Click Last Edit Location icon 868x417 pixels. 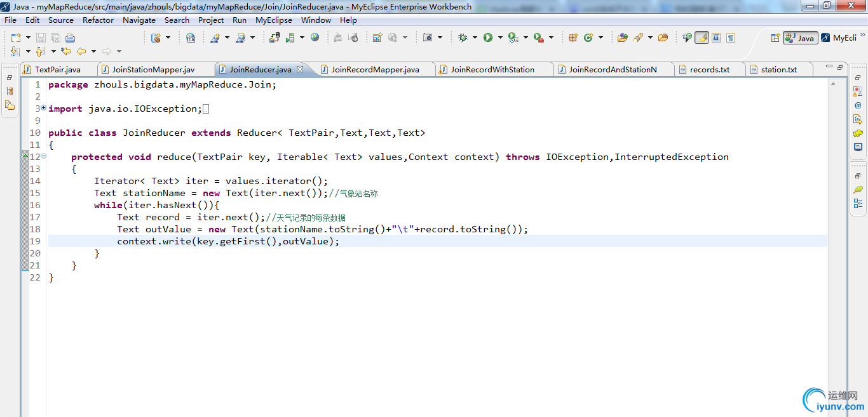(65, 51)
